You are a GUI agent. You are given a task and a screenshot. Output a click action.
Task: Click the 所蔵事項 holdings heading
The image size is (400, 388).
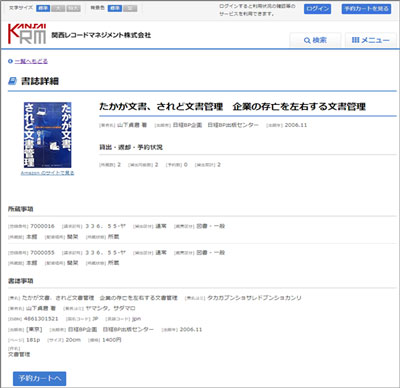[x=21, y=209]
